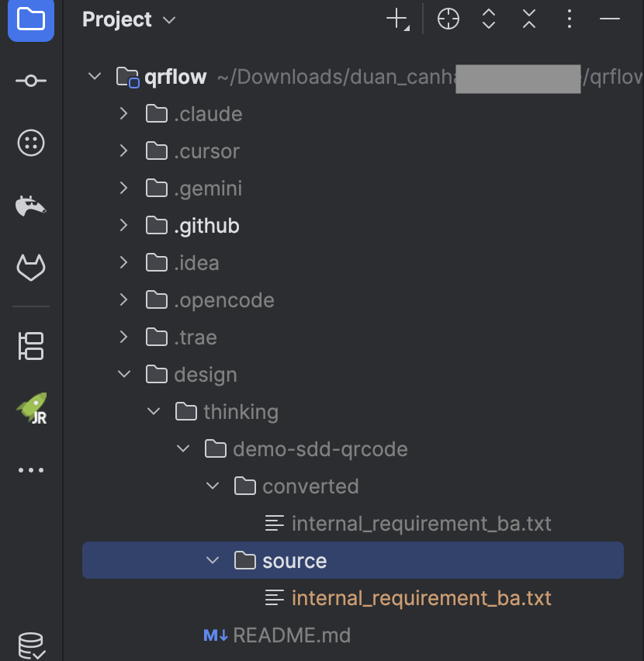This screenshot has width=644, height=661.
Task: Open the GitLab tool window
Action: tap(31, 268)
